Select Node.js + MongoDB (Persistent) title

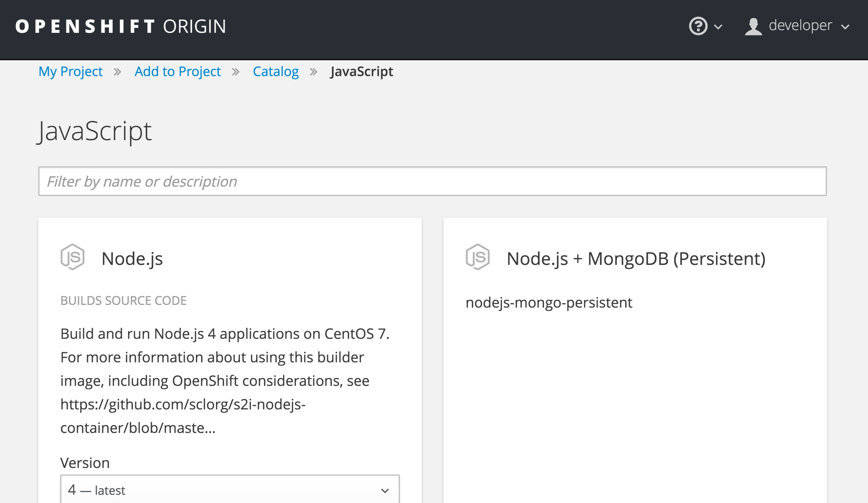tap(636, 258)
